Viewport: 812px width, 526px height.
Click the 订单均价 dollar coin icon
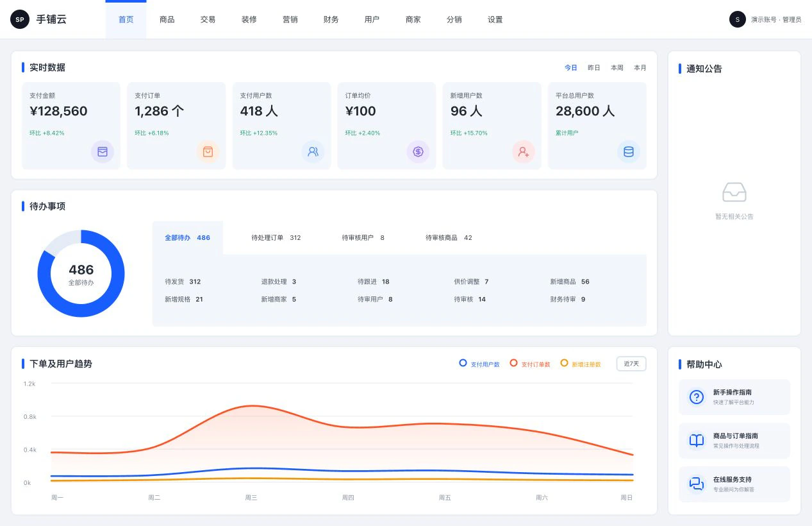coord(418,152)
